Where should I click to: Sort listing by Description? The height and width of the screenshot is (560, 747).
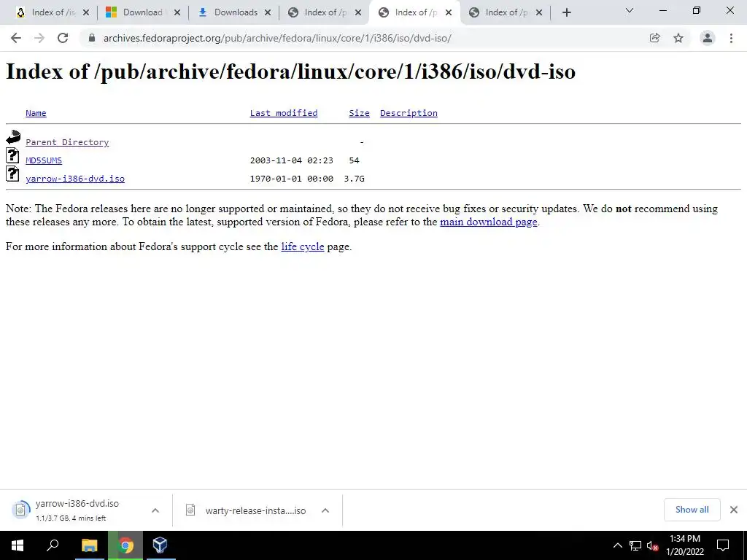pyautogui.click(x=409, y=113)
